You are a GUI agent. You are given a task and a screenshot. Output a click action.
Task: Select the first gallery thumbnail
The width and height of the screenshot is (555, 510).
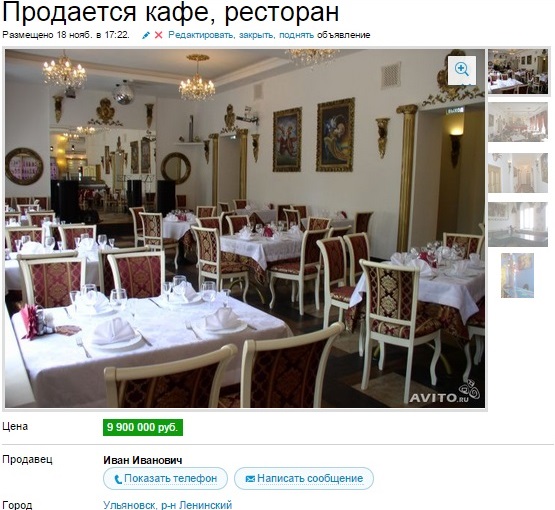[x=518, y=71]
